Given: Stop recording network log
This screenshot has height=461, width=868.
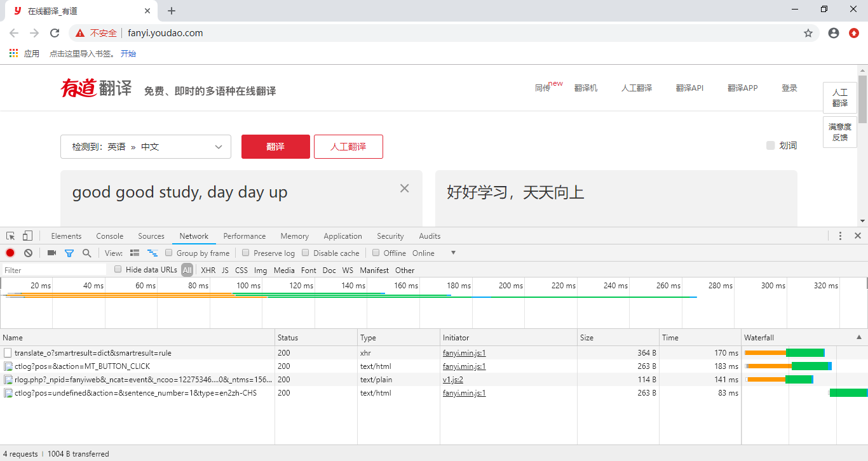Looking at the screenshot, I should pos(10,253).
